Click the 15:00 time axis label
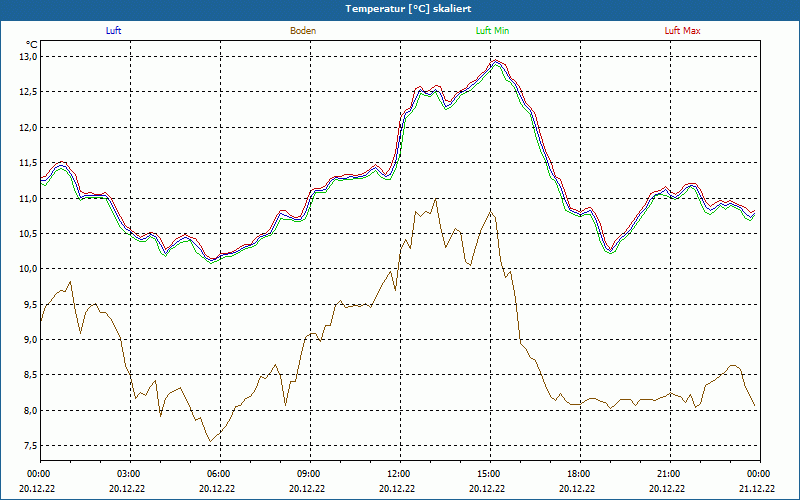Image resolution: width=800 pixels, height=500 pixels. click(487, 474)
